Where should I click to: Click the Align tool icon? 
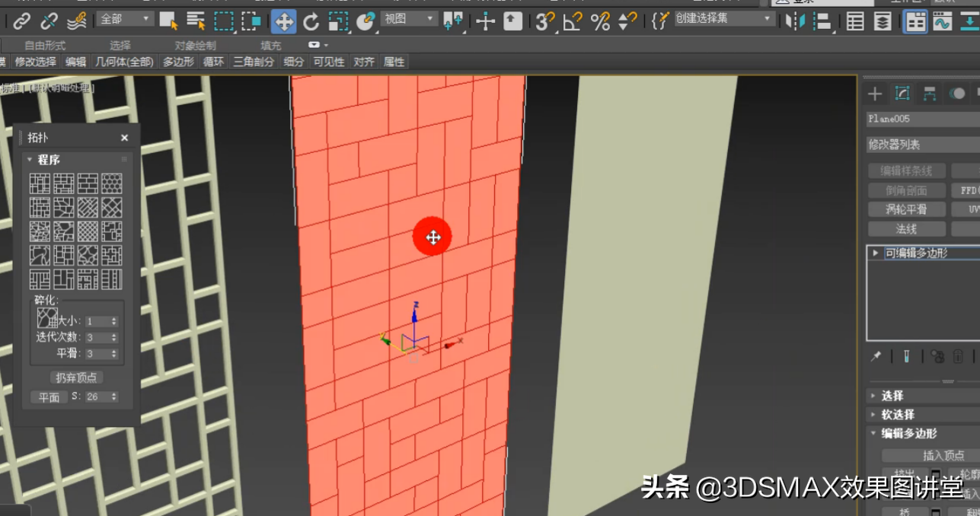[822, 21]
